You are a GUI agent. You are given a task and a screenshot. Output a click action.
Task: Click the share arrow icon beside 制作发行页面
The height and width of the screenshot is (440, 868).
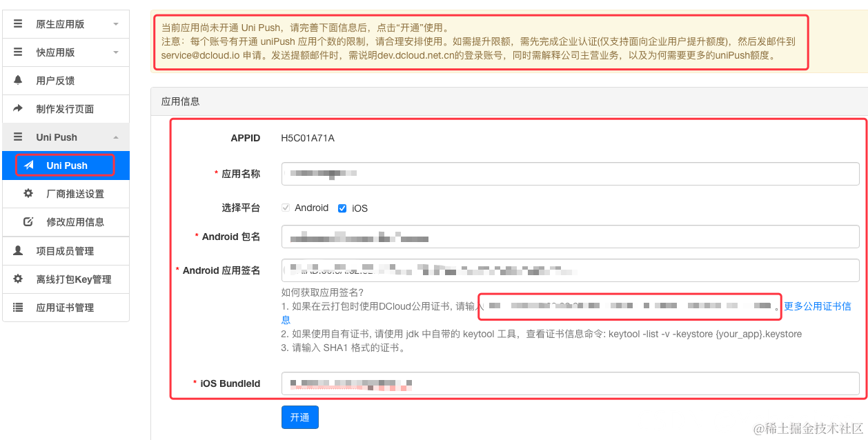click(x=19, y=108)
